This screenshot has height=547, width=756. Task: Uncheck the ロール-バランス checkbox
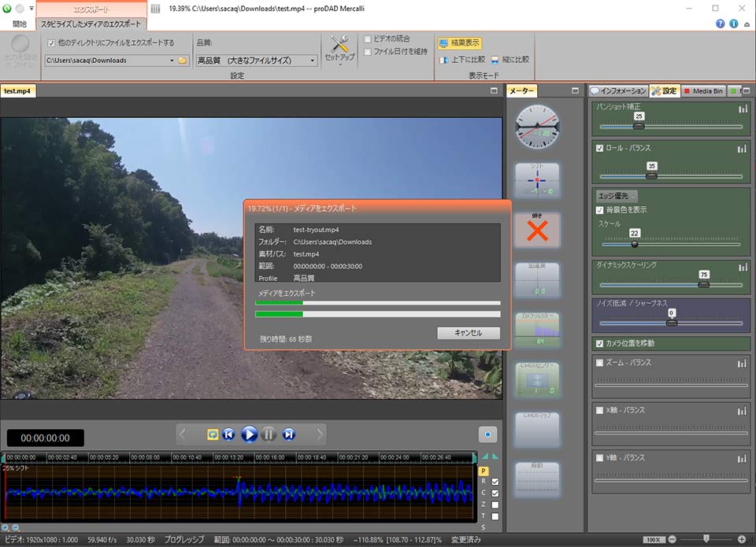click(x=600, y=149)
